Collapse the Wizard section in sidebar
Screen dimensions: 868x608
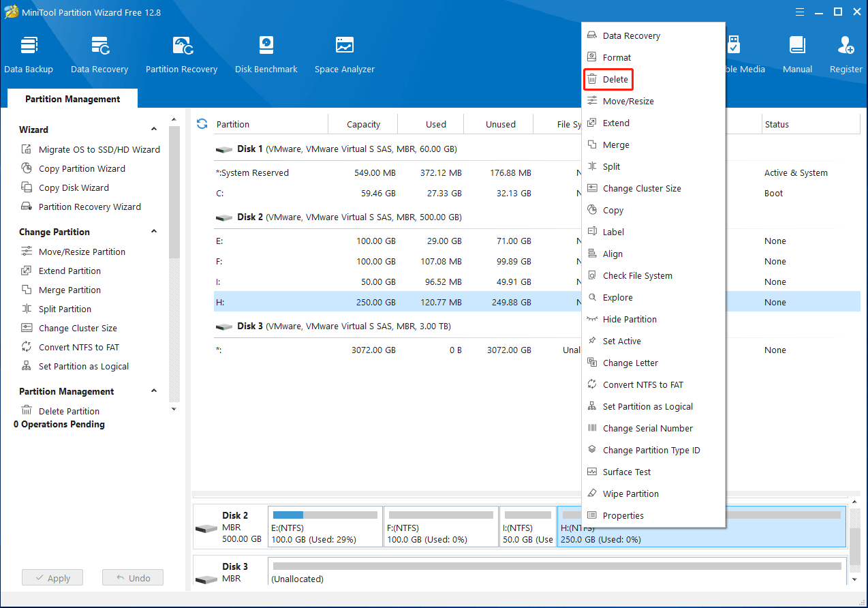click(154, 130)
